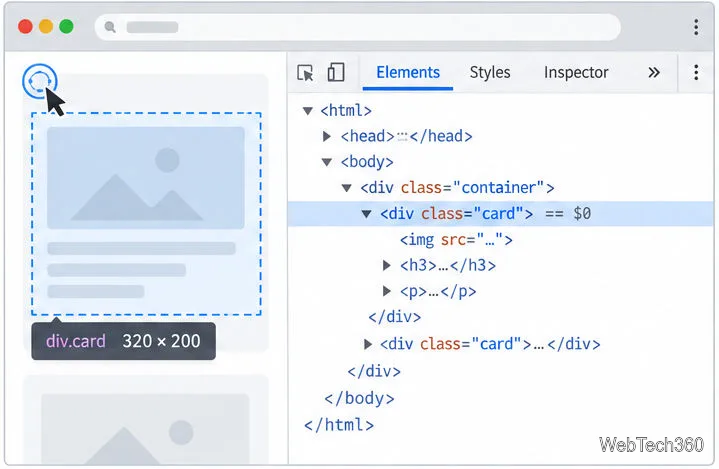The height and width of the screenshot is (469, 719).
Task: Click the highlighted card's image placeholder
Action: [146, 178]
